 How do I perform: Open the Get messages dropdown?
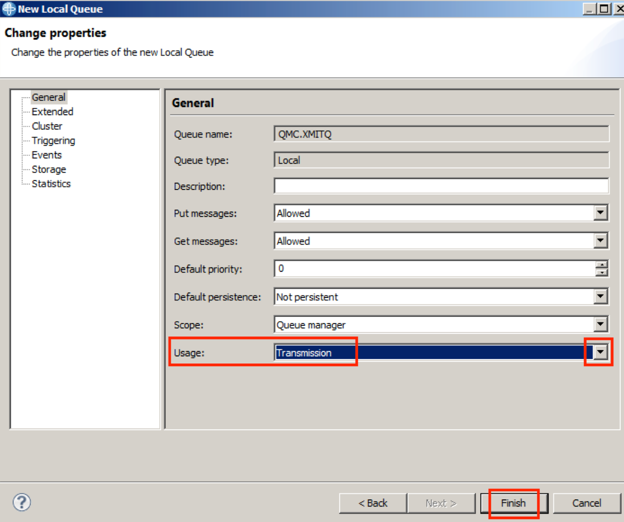pyautogui.click(x=601, y=241)
